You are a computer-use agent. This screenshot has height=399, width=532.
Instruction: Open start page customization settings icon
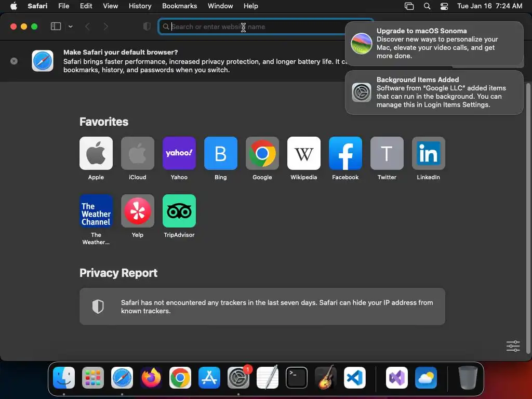point(513,346)
